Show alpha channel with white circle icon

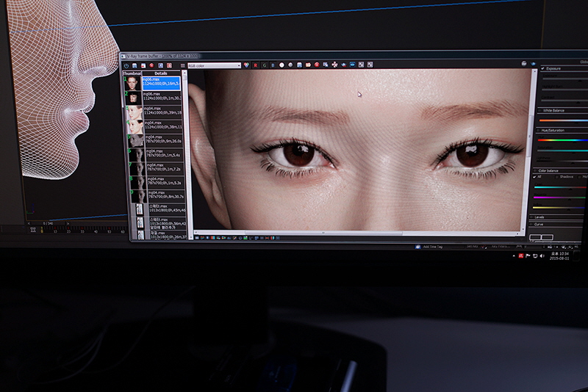click(282, 65)
